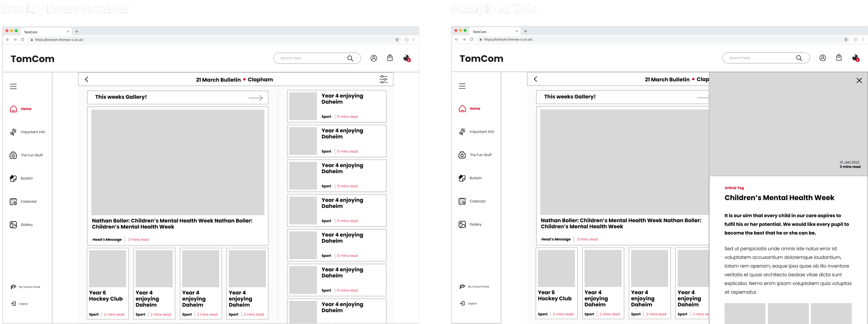Open hamburger menu in Sample Article window
The height and width of the screenshot is (324, 868).
(x=462, y=86)
